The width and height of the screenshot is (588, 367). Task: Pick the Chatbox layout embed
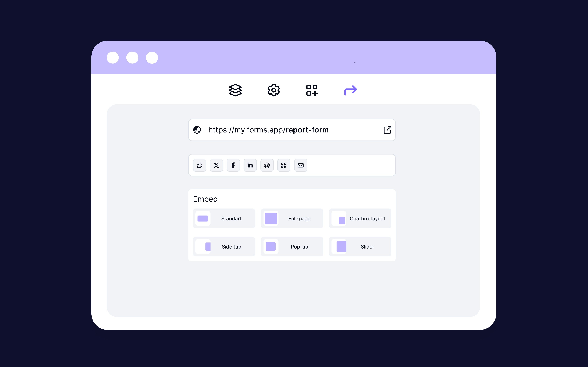pyautogui.click(x=360, y=218)
